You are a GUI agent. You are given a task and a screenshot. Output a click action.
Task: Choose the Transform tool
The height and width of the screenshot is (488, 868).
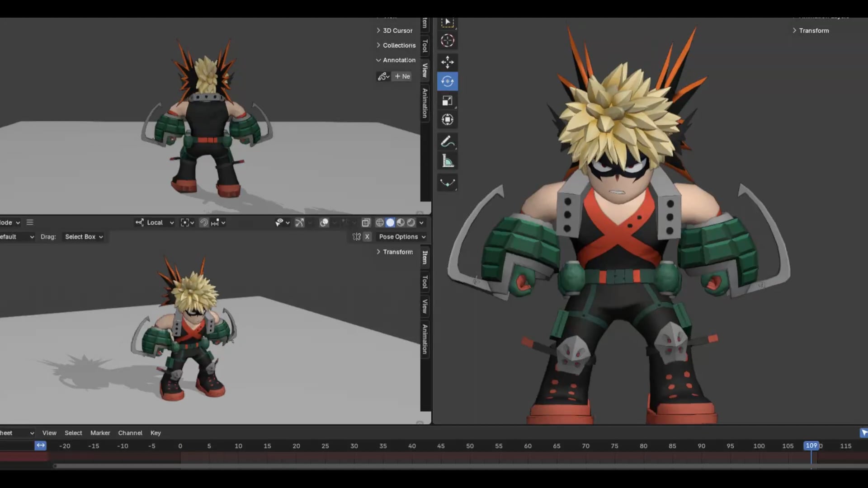[x=447, y=119]
